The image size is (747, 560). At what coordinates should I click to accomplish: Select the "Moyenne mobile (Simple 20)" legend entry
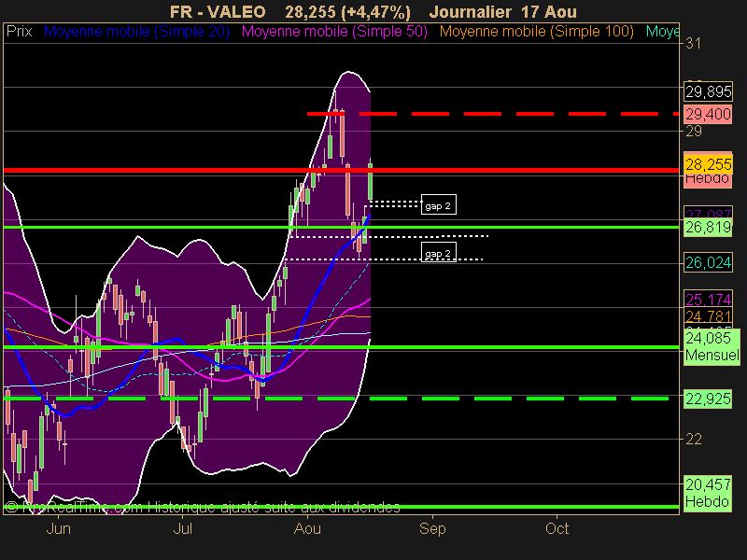click(136, 32)
